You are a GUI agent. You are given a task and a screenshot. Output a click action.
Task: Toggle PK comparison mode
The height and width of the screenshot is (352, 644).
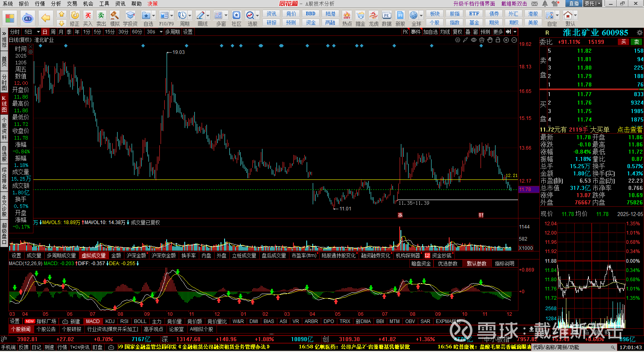pos(405,32)
